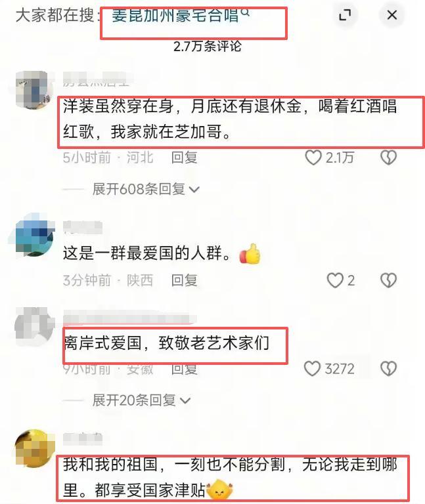Click the chevron beside 展开608条回复
This screenshot has width=425, height=504.
[194, 190]
